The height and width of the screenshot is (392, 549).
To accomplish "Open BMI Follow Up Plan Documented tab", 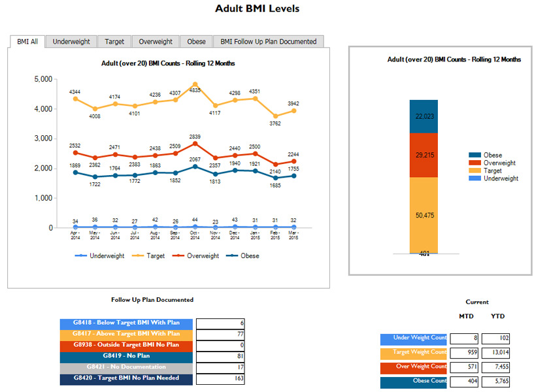I will click(x=268, y=41).
